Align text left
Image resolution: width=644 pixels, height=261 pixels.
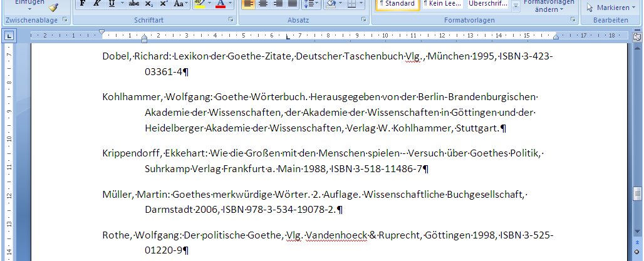(x=247, y=4)
